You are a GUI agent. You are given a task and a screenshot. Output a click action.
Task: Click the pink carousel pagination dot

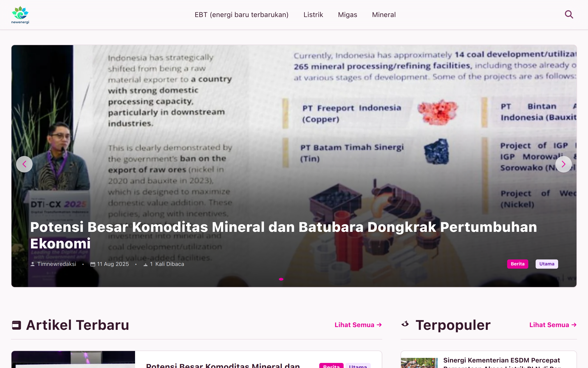pos(281,279)
